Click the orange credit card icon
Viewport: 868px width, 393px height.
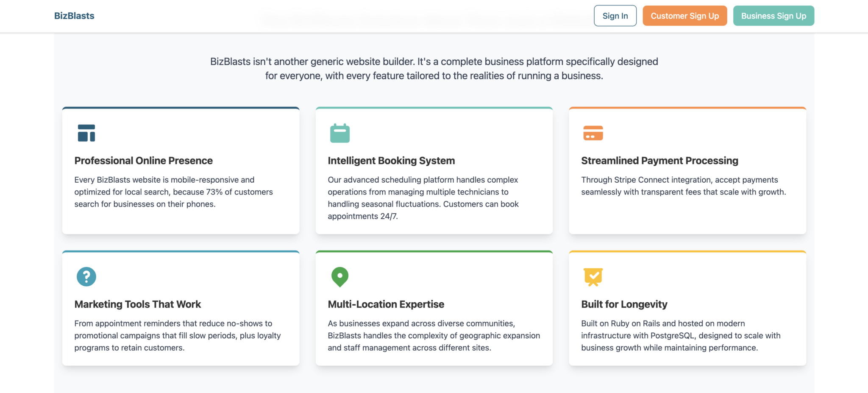pos(593,133)
